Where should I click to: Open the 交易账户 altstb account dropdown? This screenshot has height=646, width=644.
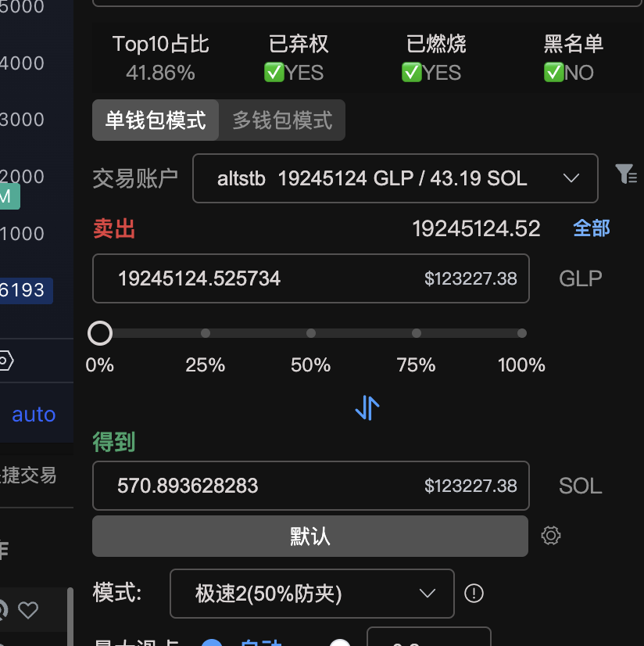tap(395, 178)
